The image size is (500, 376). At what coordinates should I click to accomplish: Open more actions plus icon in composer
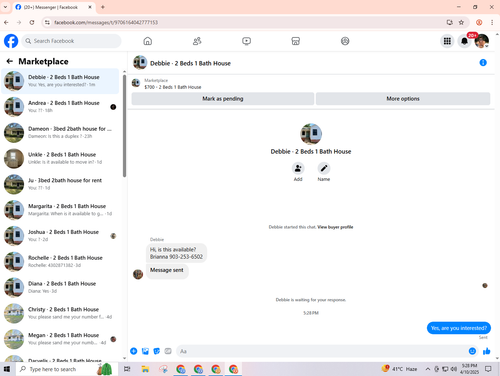pyautogui.click(x=134, y=351)
